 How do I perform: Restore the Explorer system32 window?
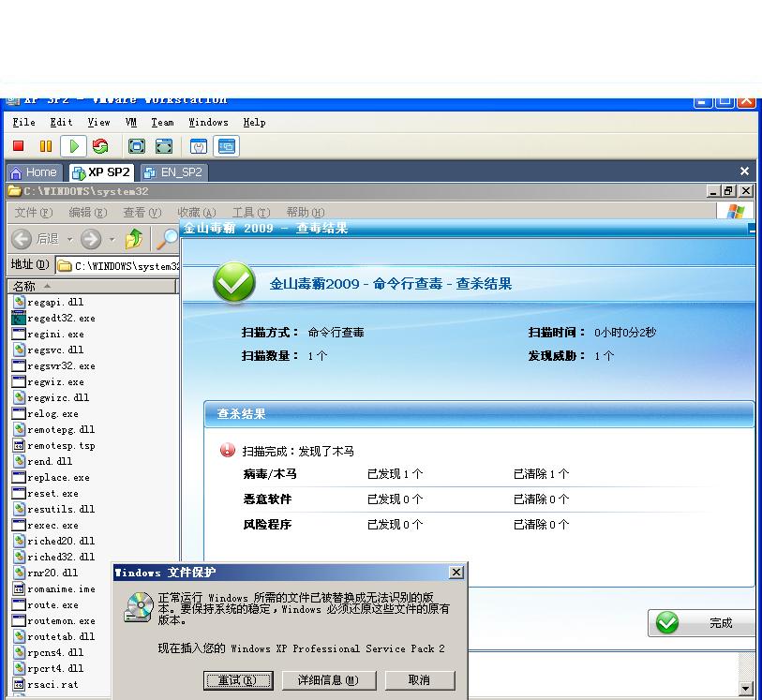coord(728,191)
